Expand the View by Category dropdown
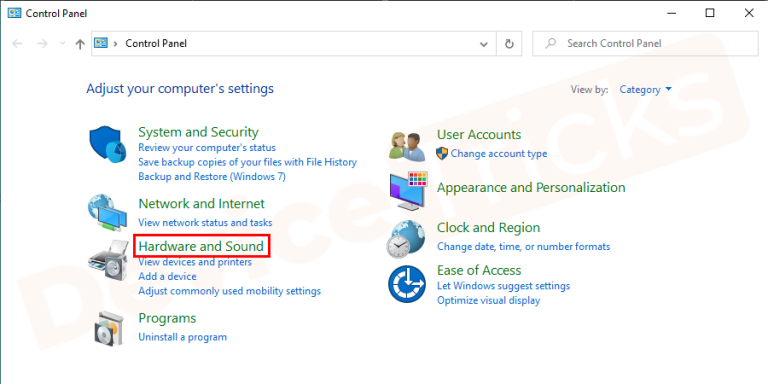The image size is (768, 384). click(x=646, y=90)
